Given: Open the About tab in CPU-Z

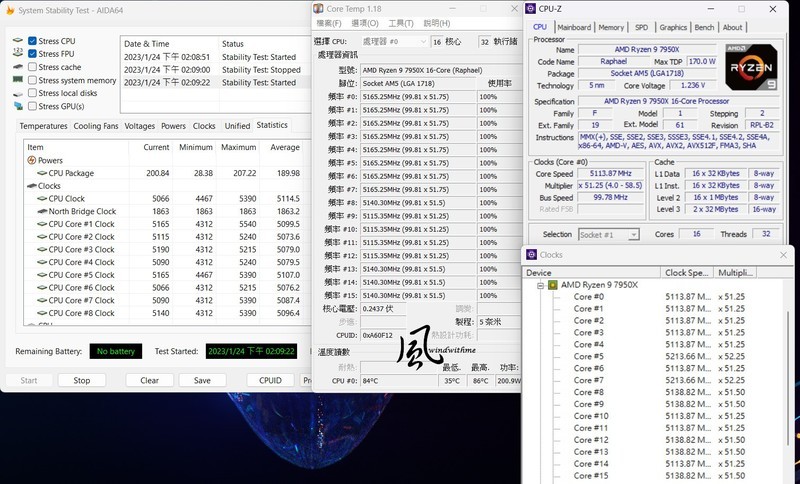Looking at the screenshot, I should click(x=732, y=28).
